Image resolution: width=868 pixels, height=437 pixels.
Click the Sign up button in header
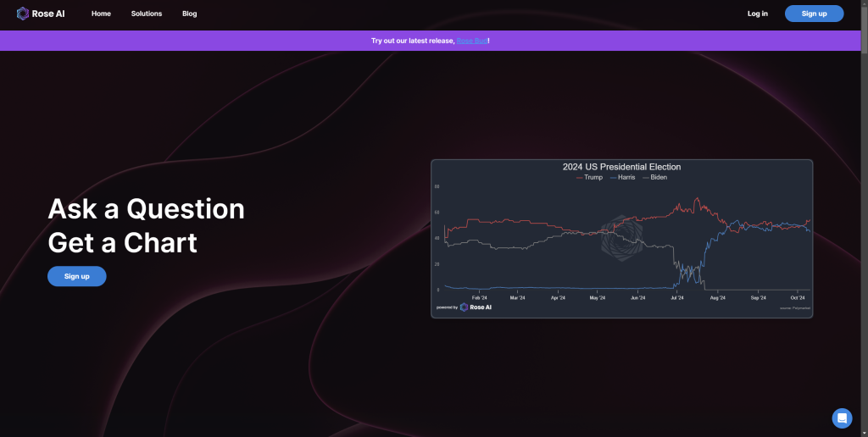[x=814, y=14]
